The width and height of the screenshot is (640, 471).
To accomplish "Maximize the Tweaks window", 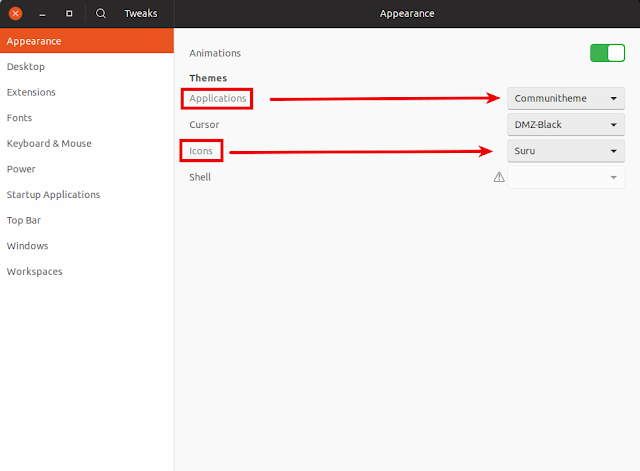I will tap(69, 13).
